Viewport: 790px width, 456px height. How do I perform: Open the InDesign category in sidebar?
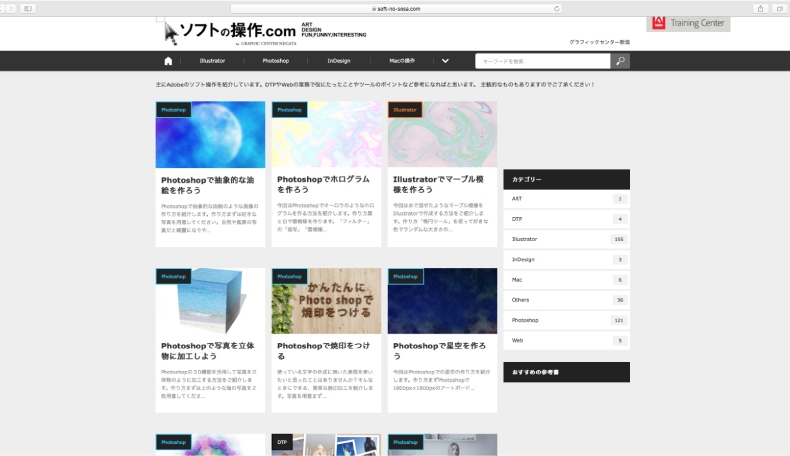point(566,259)
